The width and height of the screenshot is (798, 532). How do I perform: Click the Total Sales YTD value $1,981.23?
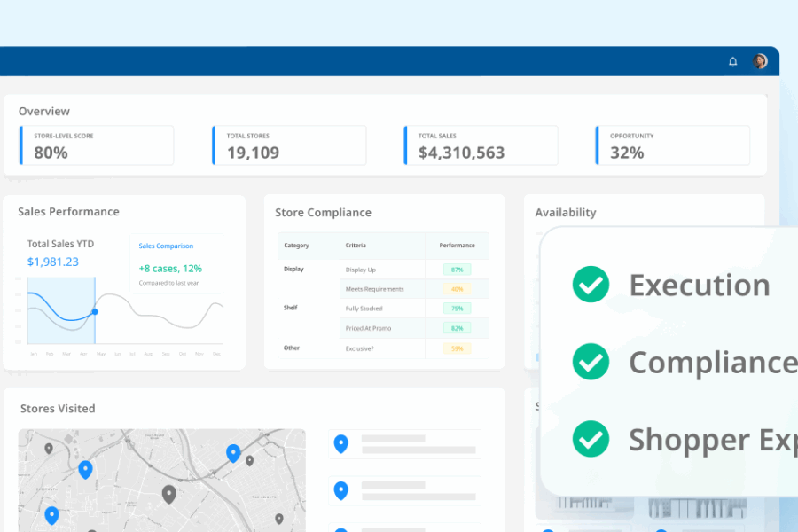(53, 262)
